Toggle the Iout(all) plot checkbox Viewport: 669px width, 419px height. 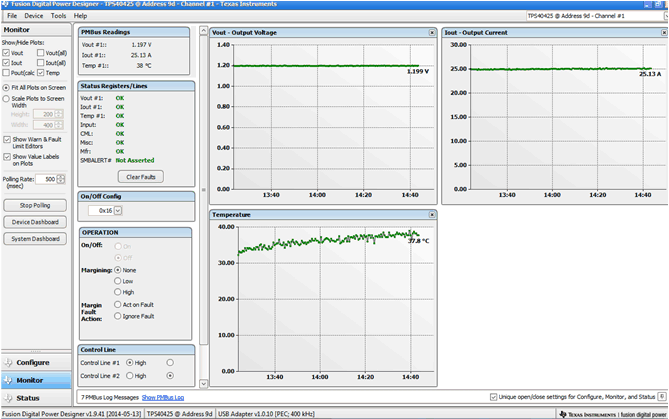pyautogui.click(x=41, y=63)
